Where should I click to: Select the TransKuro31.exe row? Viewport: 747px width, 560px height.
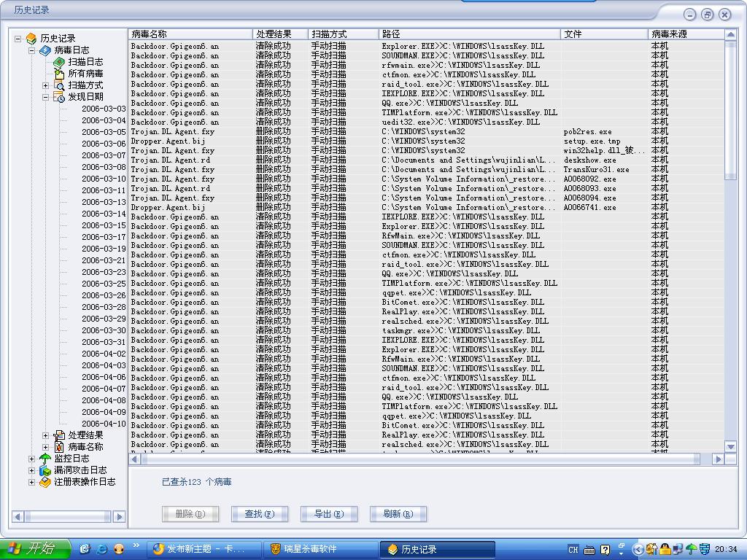[x=426, y=170]
